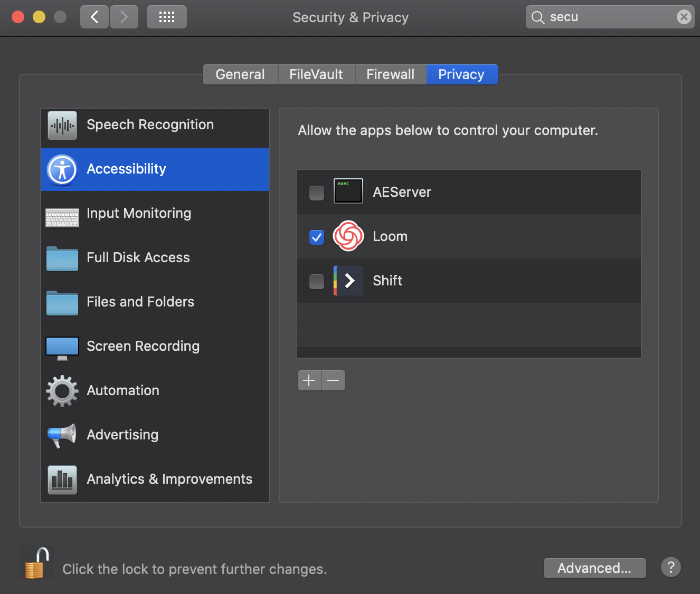The height and width of the screenshot is (594, 700).
Task: Open the FileVault tab
Action: [316, 74]
